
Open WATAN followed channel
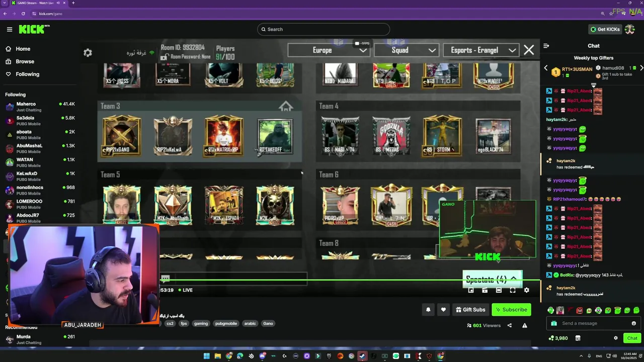point(40,162)
